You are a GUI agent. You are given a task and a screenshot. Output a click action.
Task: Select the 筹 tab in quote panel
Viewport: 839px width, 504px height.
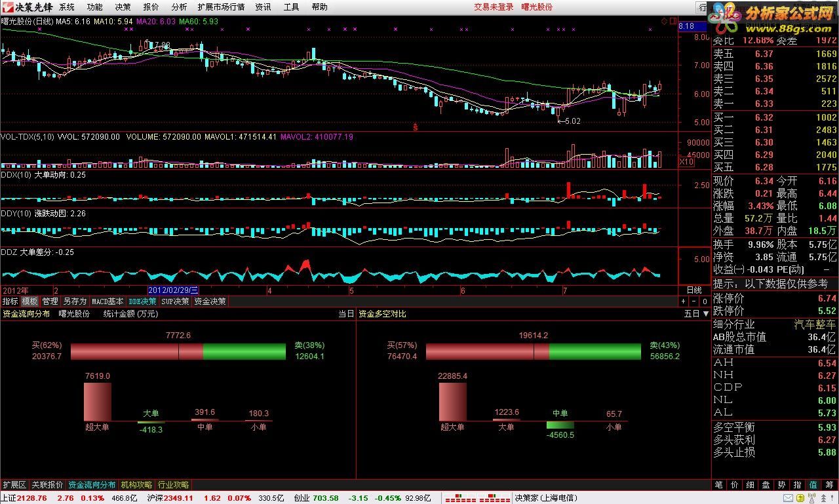(x=829, y=485)
